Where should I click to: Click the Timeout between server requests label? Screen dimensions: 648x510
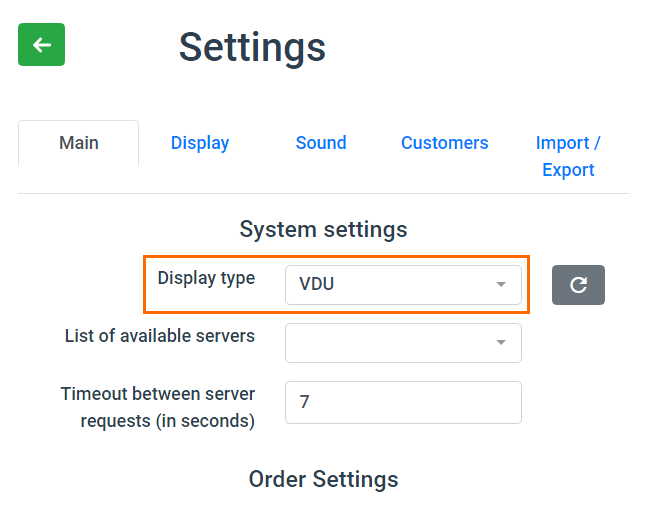pyautogui.click(x=158, y=408)
